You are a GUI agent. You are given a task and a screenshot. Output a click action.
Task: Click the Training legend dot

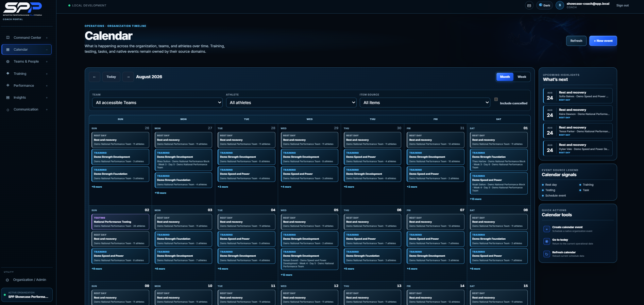pos(580,185)
